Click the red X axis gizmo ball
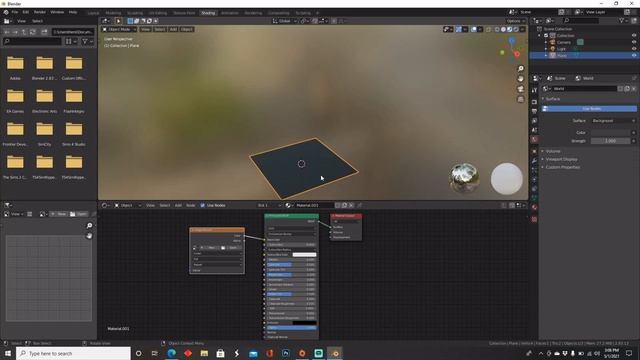The width and height of the screenshot is (640, 360). coord(517,54)
